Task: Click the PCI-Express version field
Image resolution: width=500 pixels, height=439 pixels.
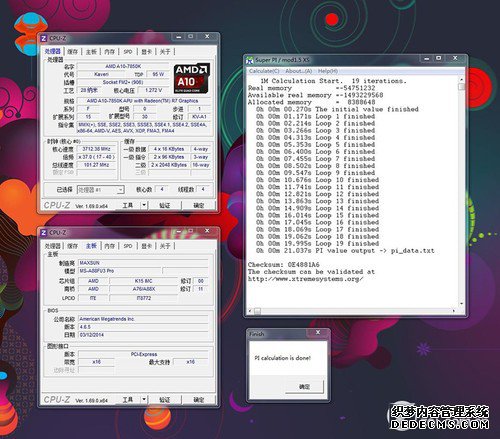Action: pos(143,354)
